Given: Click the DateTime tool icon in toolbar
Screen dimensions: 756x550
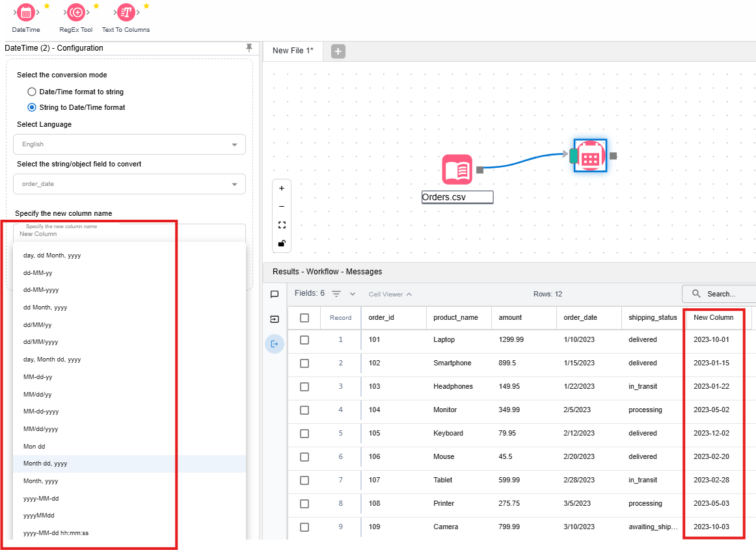Looking at the screenshot, I should tap(25, 12).
